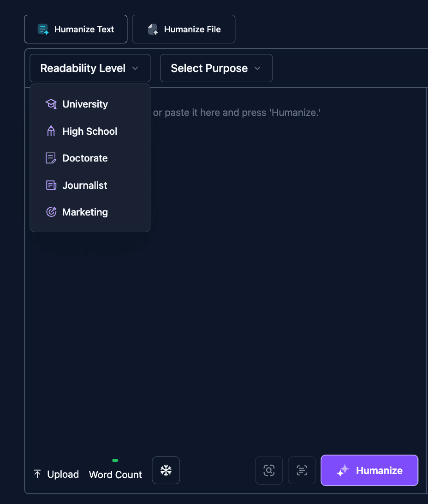Click the upload arrow icon
The image size is (428, 504).
(x=37, y=474)
